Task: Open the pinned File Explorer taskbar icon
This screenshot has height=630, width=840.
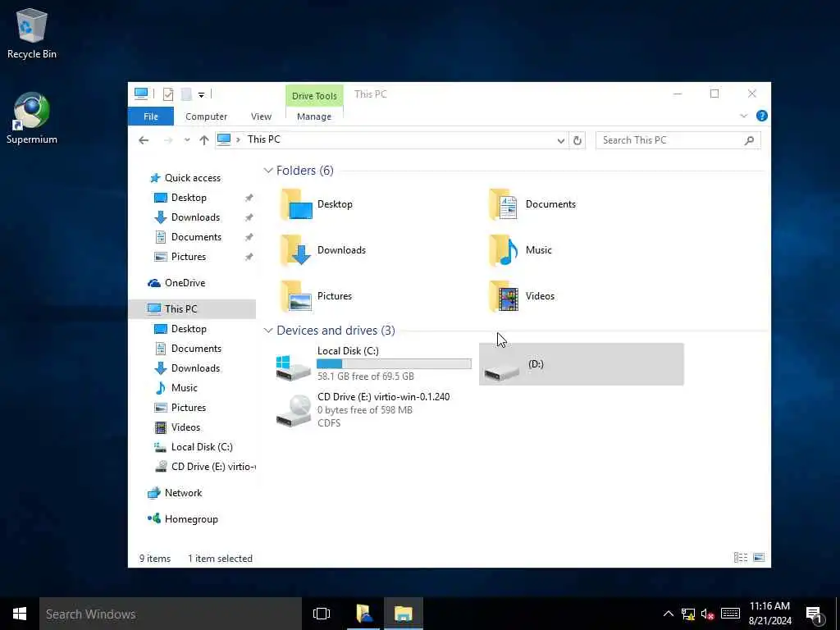Action: (x=364, y=614)
